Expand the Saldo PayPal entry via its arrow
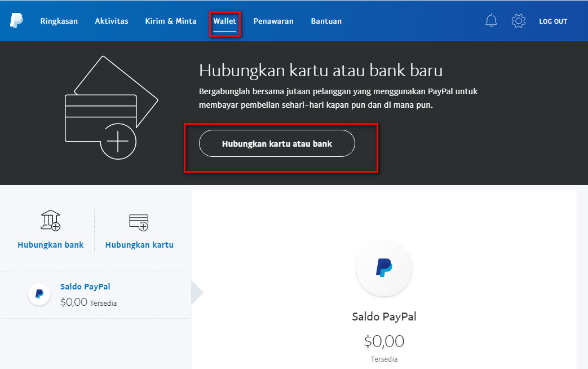This screenshot has height=369, width=588. 196,293
